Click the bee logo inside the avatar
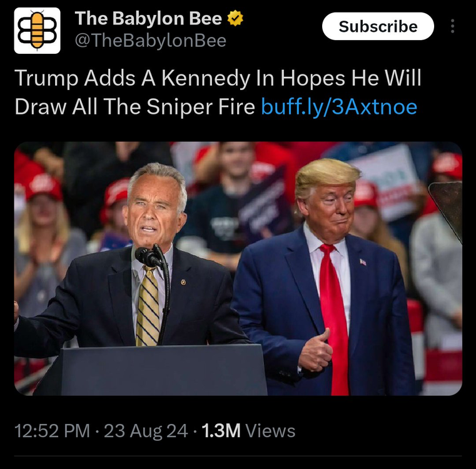The image size is (476, 469). tap(37, 31)
